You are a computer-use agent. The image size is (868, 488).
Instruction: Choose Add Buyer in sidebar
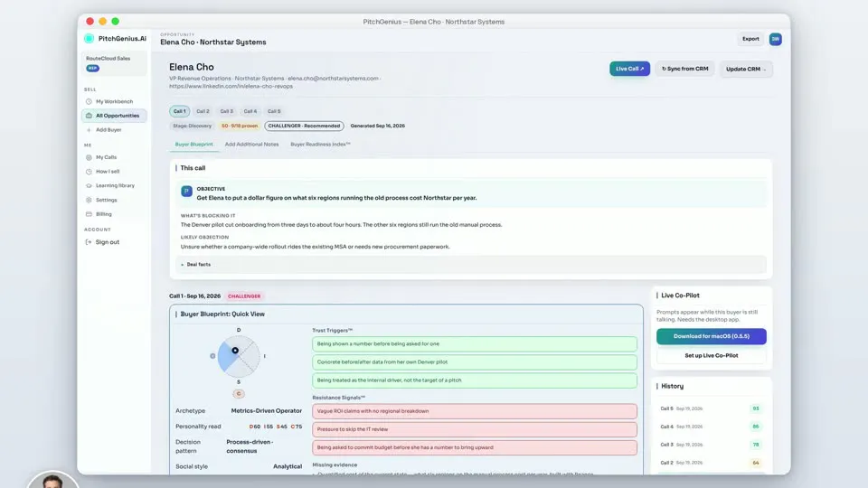click(114, 130)
